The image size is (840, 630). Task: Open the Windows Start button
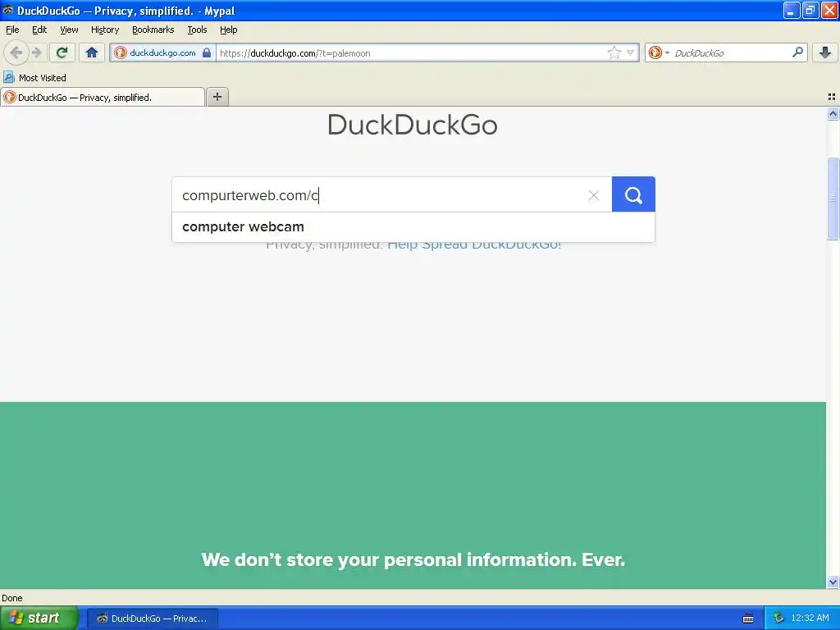pyautogui.click(x=39, y=618)
